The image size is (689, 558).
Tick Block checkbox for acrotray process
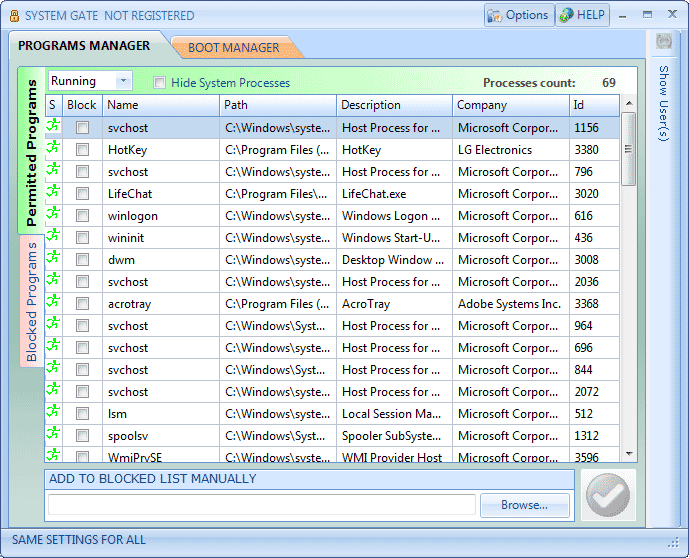point(82,304)
